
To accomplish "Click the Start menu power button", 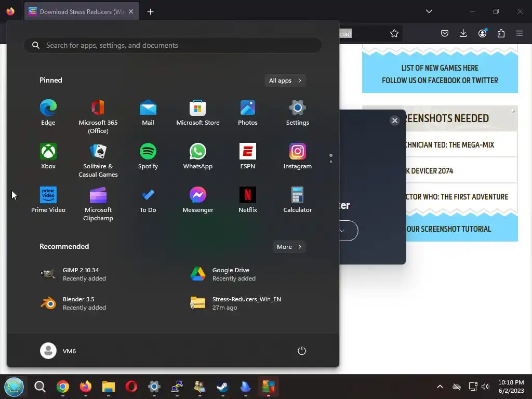I will [302, 351].
